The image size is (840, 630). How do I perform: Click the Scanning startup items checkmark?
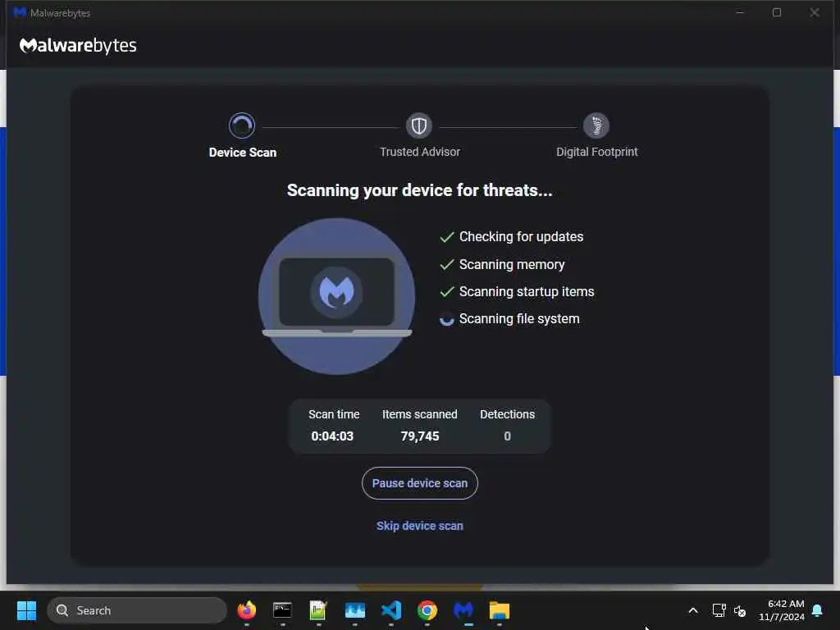(x=447, y=292)
